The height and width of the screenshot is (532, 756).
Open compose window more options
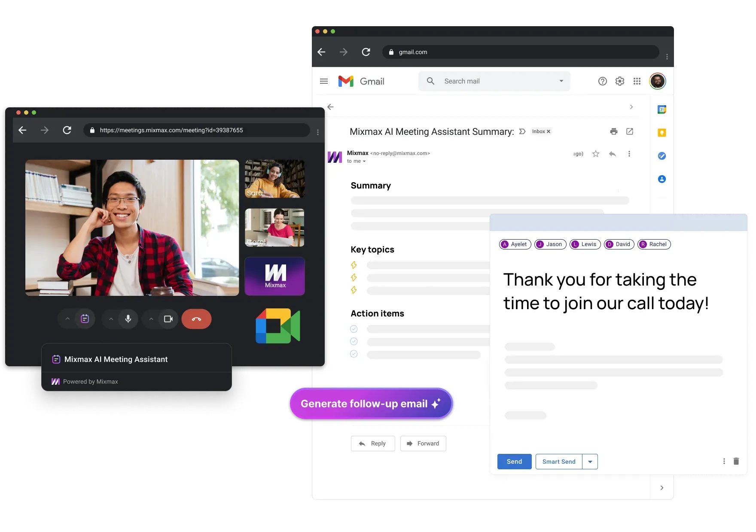pos(724,461)
